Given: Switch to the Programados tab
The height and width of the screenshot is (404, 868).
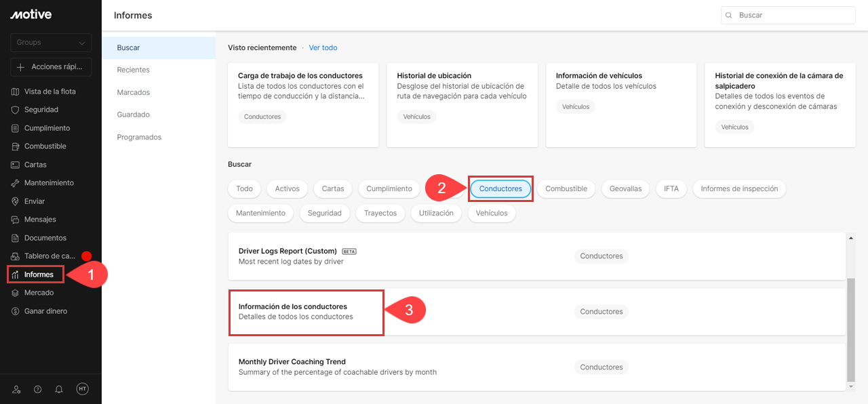Looking at the screenshot, I should click(139, 137).
